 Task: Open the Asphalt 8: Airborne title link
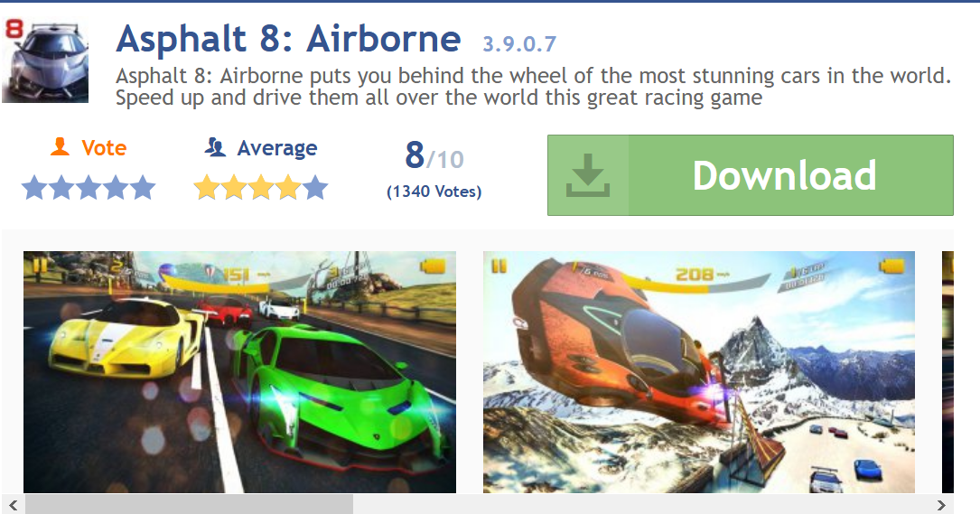(x=289, y=39)
